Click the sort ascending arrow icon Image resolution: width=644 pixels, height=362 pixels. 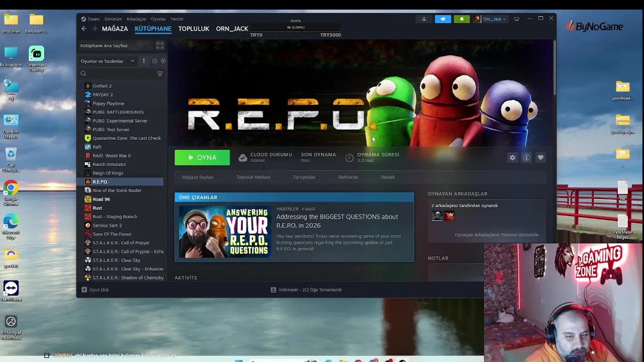[x=144, y=61]
